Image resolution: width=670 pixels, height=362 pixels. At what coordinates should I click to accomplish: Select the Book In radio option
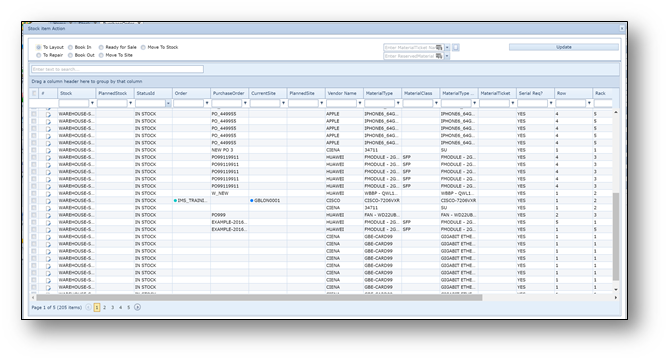pos(71,47)
